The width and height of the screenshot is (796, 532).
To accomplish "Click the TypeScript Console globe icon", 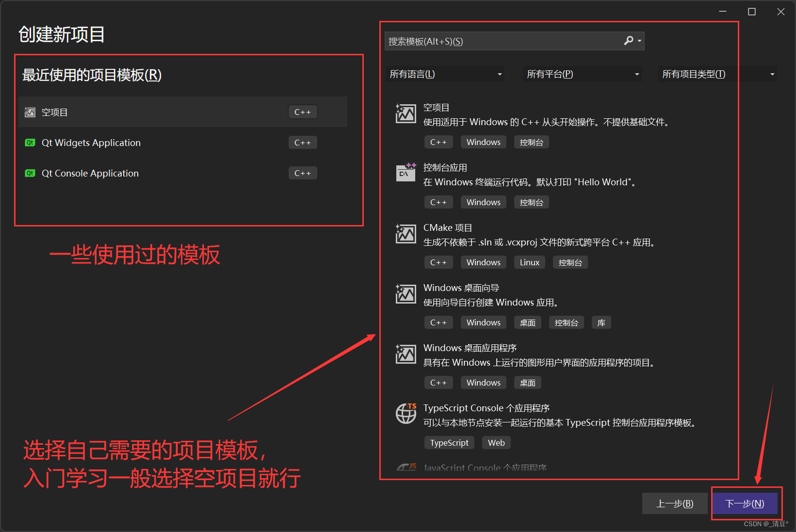I will click(x=406, y=413).
